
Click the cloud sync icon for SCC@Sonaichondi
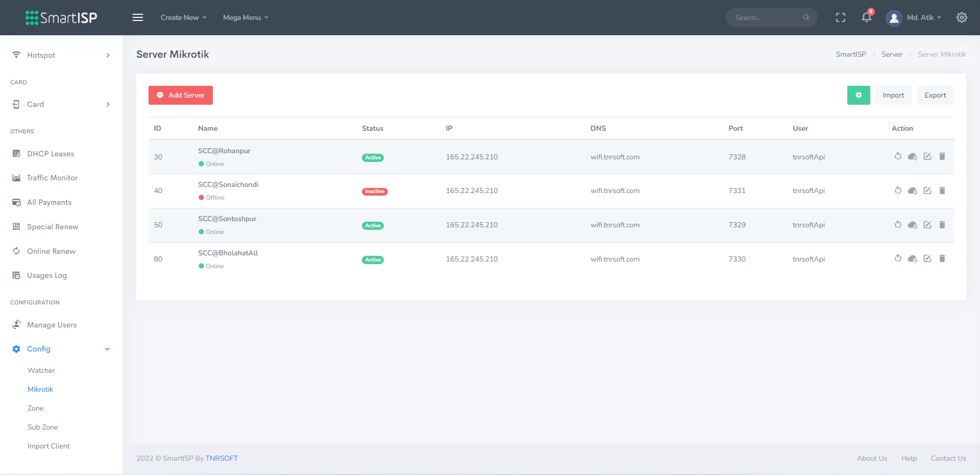[913, 191]
